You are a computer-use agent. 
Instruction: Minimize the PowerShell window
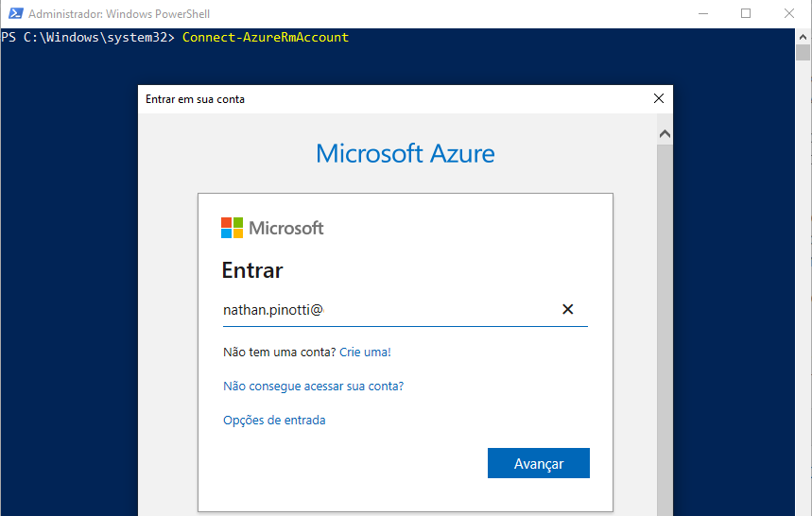tap(702, 13)
